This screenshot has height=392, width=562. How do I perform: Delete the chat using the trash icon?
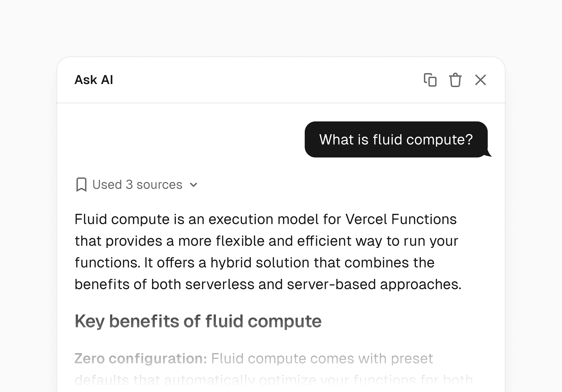[x=455, y=80]
